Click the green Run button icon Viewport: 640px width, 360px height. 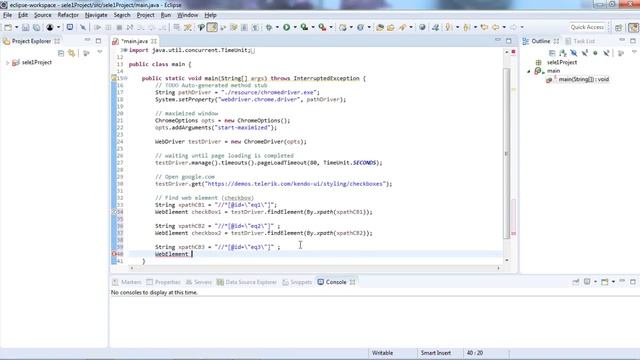(287, 27)
